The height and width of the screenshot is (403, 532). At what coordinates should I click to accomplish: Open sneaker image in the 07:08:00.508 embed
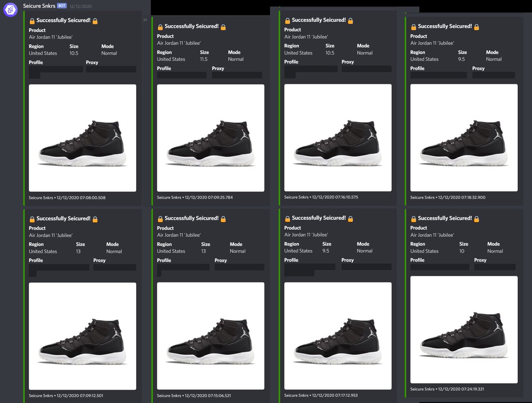click(82, 138)
